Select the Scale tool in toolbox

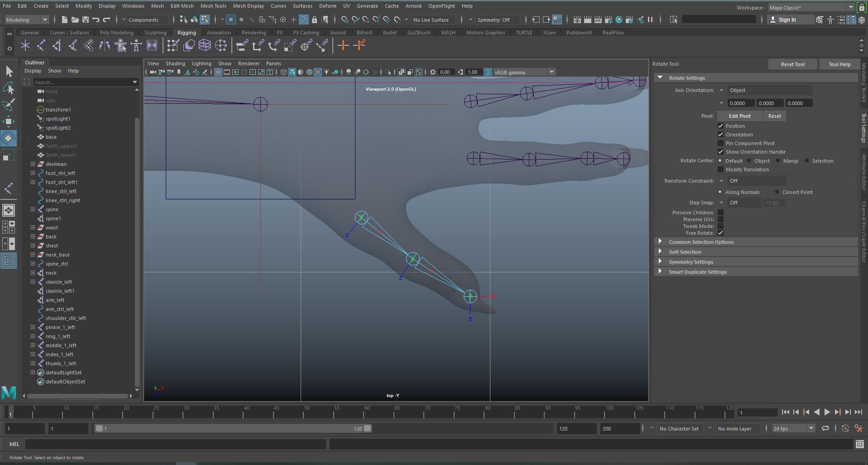click(9, 156)
